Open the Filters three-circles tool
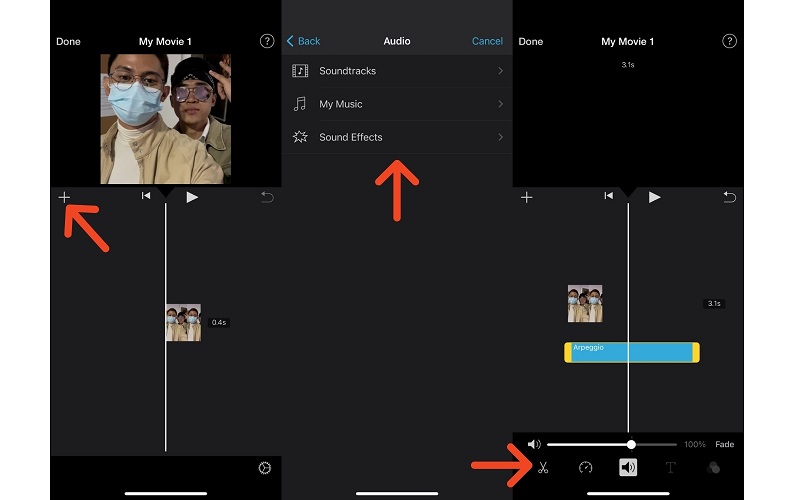The width and height of the screenshot is (800, 500). [713, 467]
